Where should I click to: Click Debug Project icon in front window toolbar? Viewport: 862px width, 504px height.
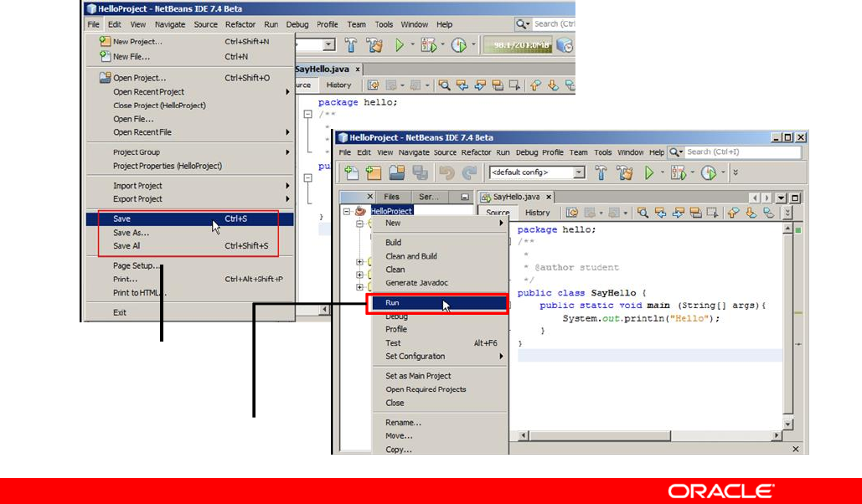(x=679, y=172)
